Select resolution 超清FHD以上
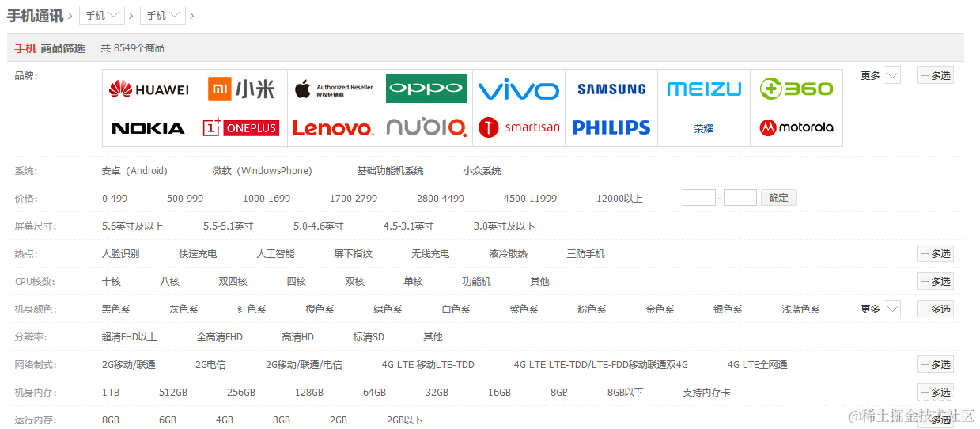Viewport: 980px width, 429px height. 130,337
